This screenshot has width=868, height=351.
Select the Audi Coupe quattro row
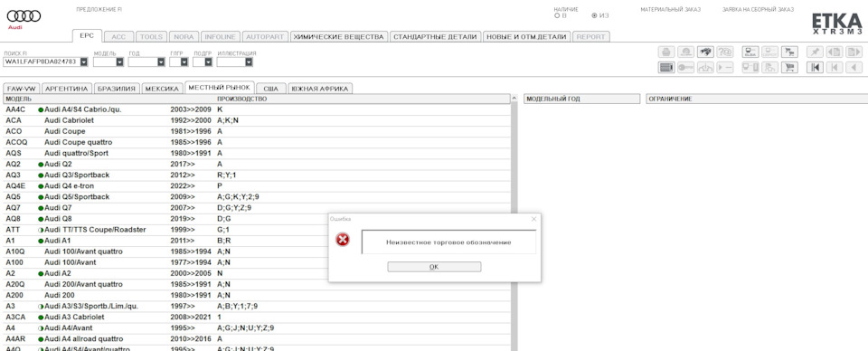257,142
